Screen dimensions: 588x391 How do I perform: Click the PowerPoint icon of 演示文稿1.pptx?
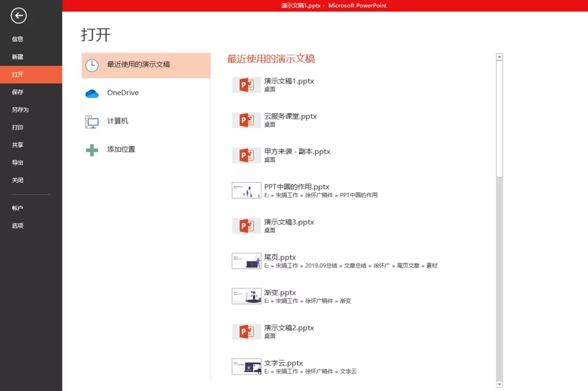pos(247,85)
